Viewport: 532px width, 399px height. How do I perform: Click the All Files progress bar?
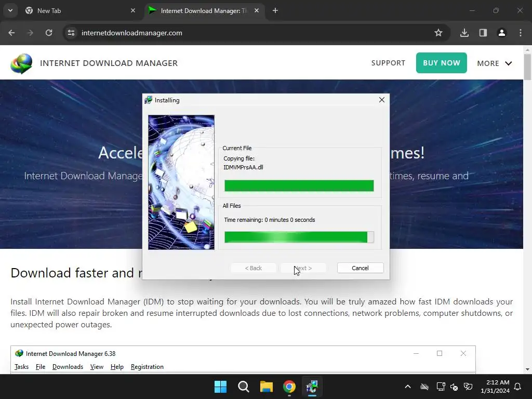coord(299,237)
